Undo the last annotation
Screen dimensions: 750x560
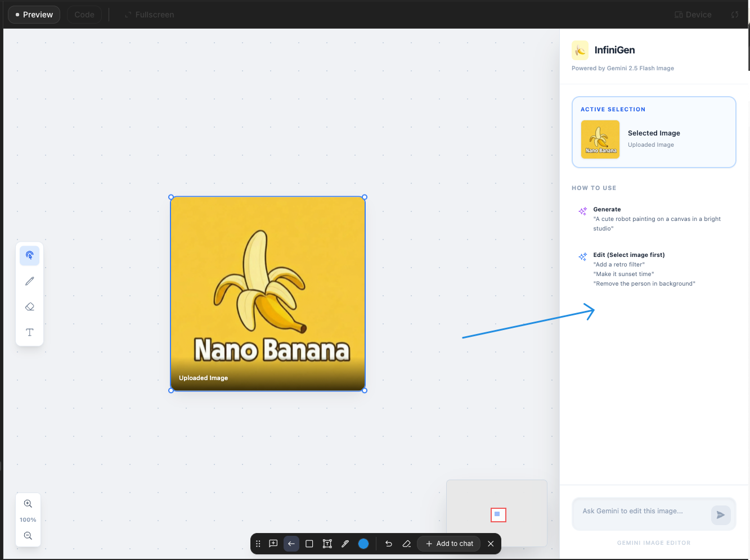point(389,544)
